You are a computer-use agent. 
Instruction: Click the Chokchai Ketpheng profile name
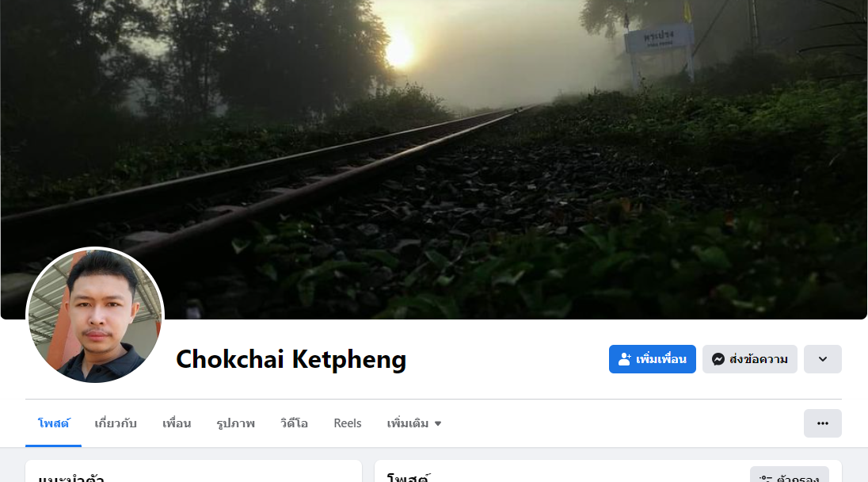(291, 359)
